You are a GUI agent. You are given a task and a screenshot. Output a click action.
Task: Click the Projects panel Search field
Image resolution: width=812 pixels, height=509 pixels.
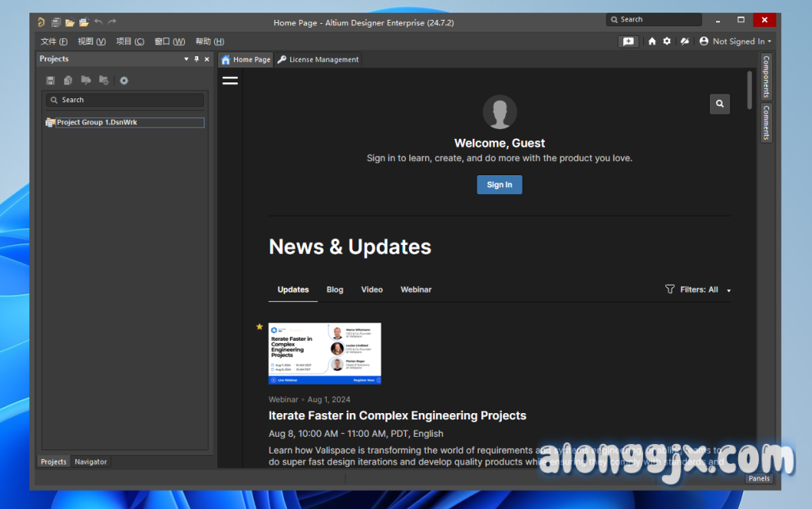(x=124, y=100)
